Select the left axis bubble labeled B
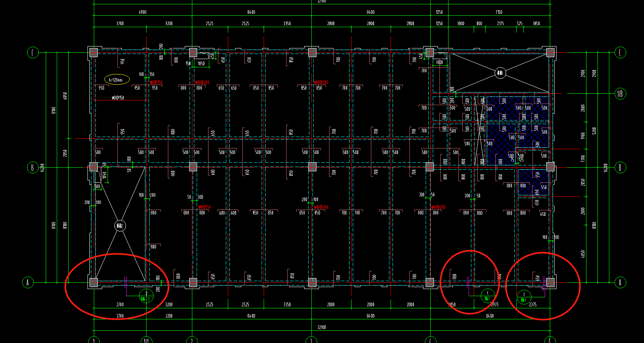Viewport: 644px width, 343px height. pyautogui.click(x=33, y=167)
